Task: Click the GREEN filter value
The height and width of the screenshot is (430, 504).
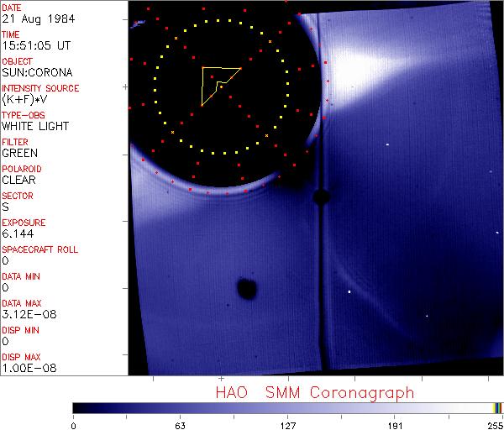Action: pos(19,153)
